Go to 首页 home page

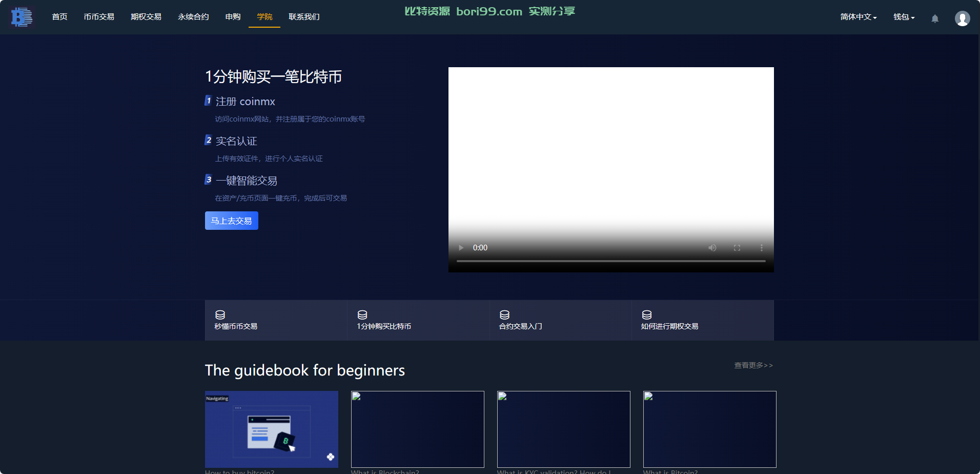(59, 17)
